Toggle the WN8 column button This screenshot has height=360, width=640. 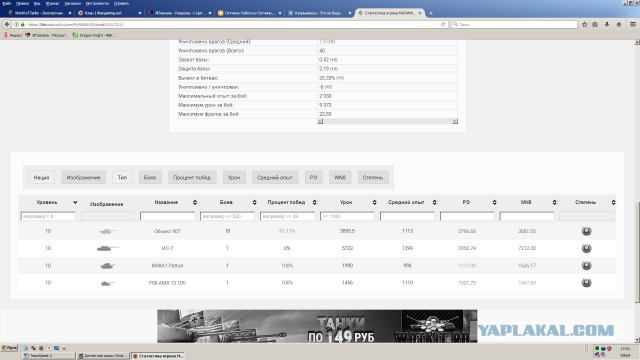point(340,178)
